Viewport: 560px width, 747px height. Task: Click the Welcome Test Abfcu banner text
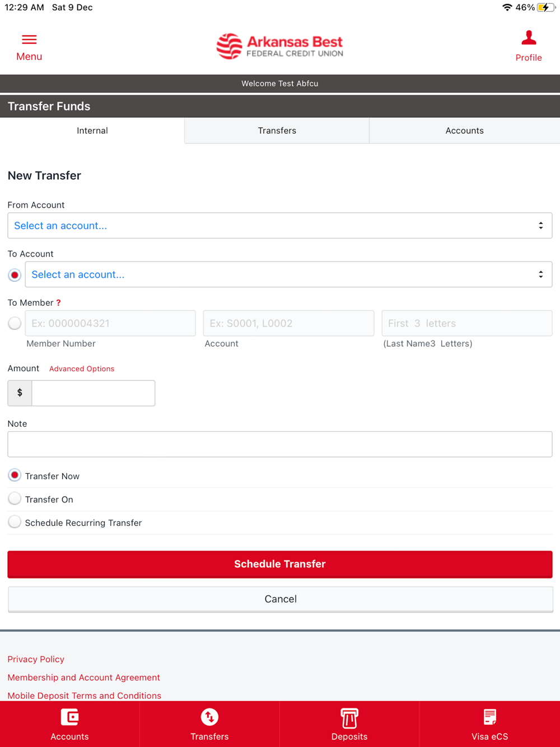click(x=280, y=83)
